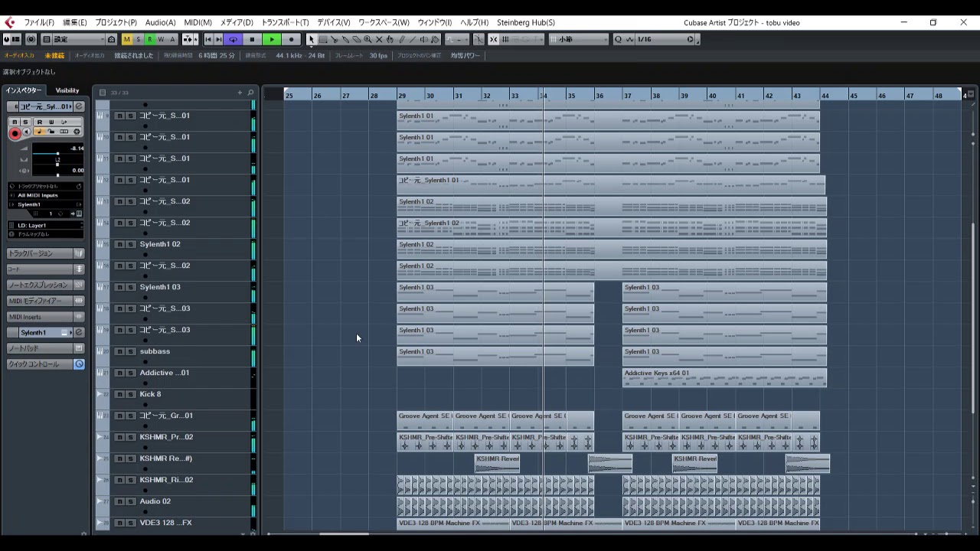Click bar 37 on the timeline ruler
The image size is (980, 551).
click(628, 96)
